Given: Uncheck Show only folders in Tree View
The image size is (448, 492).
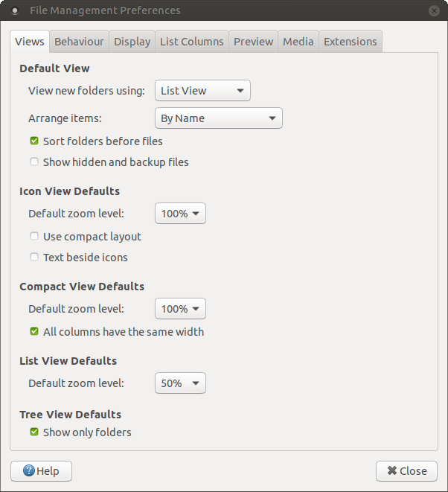Looking at the screenshot, I should point(34,432).
